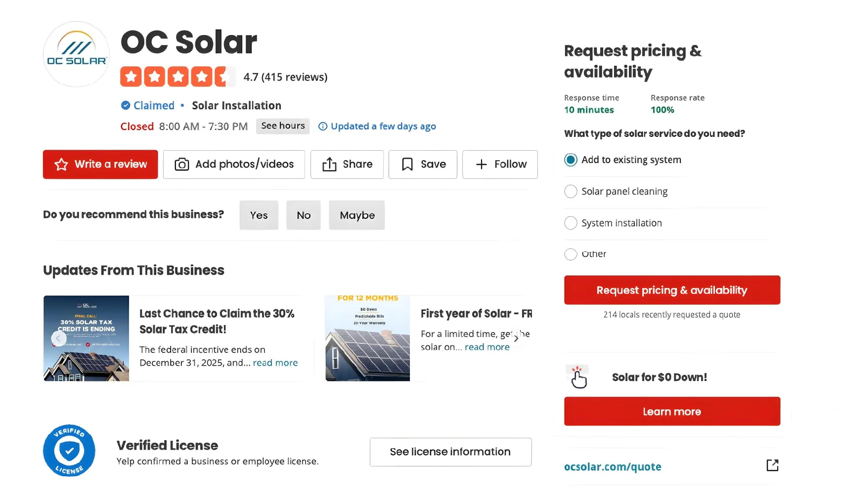Click the next arrow on the updates carousel
The image size is (841, 504).
[x=516, y=338]
